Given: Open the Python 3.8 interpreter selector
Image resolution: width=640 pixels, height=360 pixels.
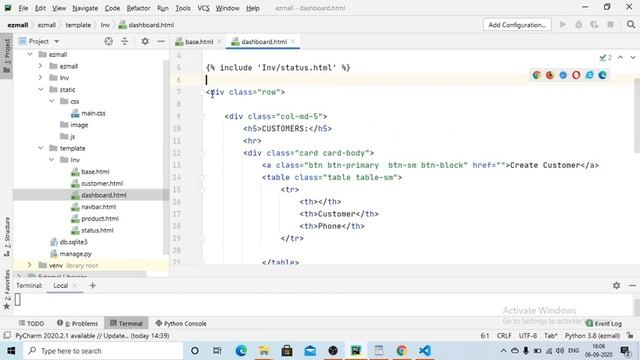Looking at the screenshot, I should (592, 336).
